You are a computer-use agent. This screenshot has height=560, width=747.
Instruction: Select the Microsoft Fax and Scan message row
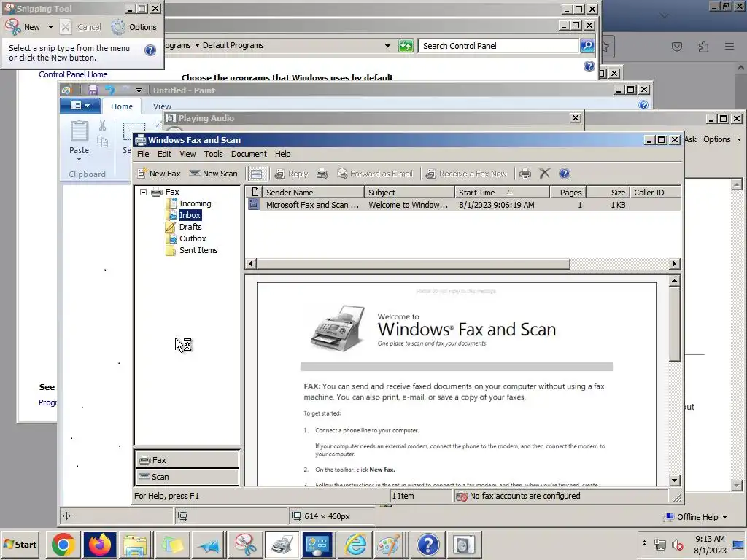pyautogui.click(x=462, y=205)
